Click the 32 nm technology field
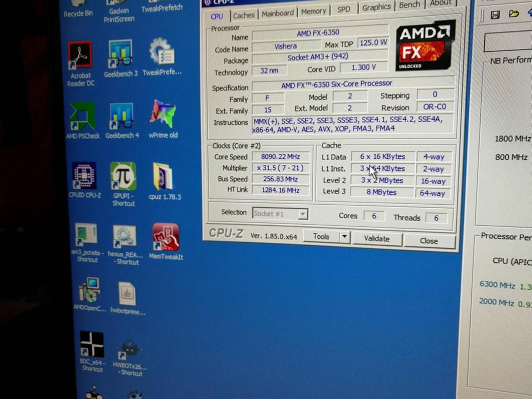The image size is (532, 399). (270, 71)
